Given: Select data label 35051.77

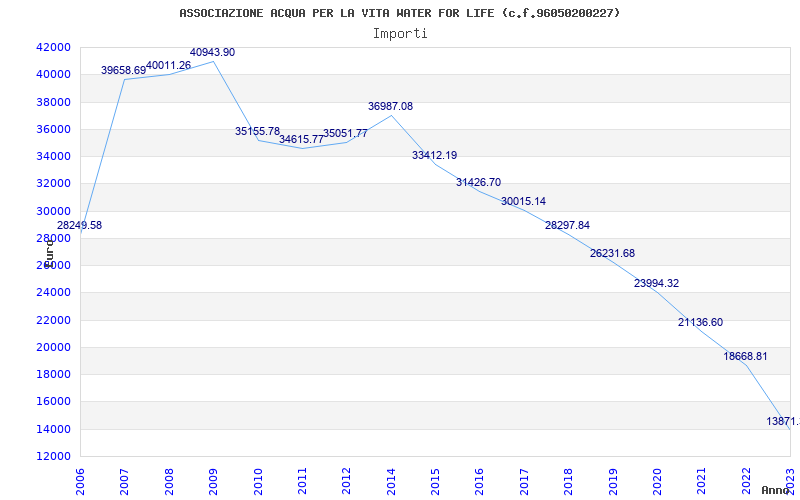Looking at the screenshot, I should coord(345,134).
